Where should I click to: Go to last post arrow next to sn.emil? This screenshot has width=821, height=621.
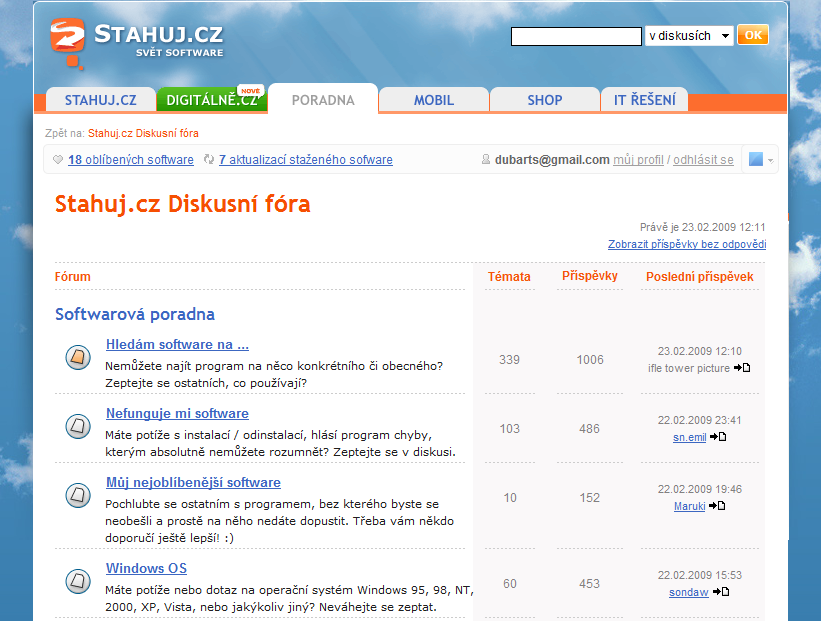coord(718,437)
